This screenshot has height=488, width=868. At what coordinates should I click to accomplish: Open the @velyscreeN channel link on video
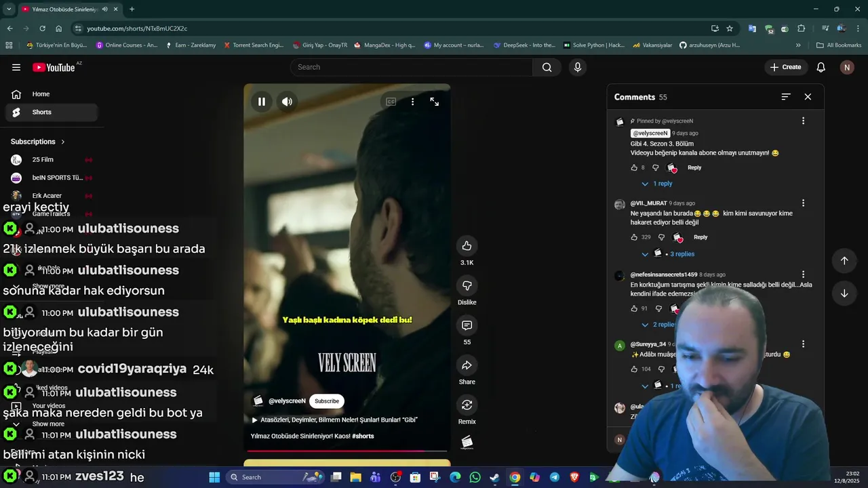coord(287,401)
